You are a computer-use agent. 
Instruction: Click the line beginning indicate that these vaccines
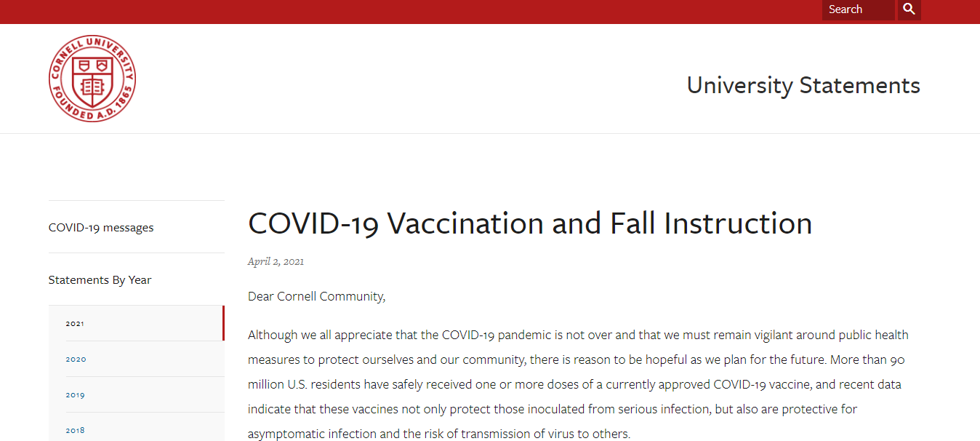point(553,409)
